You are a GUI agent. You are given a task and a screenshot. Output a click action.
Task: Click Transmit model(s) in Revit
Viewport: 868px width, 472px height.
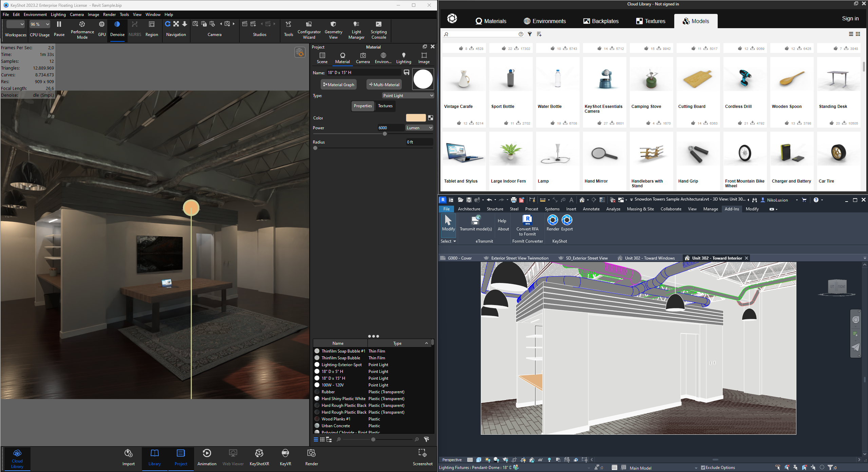476,223
